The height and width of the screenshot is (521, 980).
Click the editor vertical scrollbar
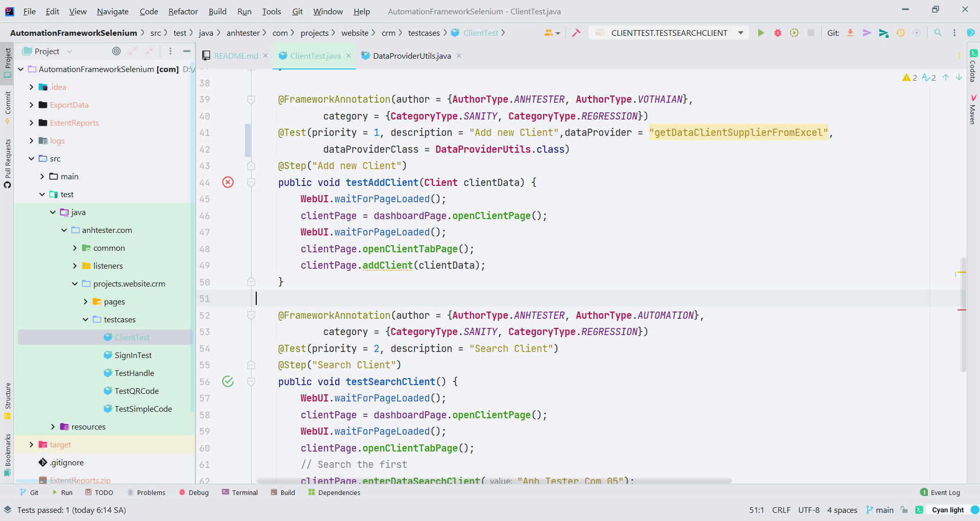pyautogui.click(x=963, y=314)
